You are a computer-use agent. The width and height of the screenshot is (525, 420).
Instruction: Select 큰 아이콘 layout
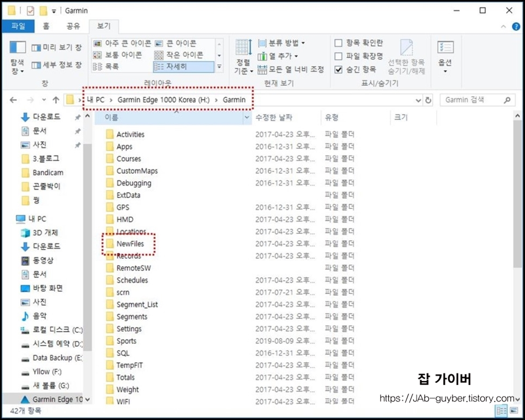click(x=176, y=43)
